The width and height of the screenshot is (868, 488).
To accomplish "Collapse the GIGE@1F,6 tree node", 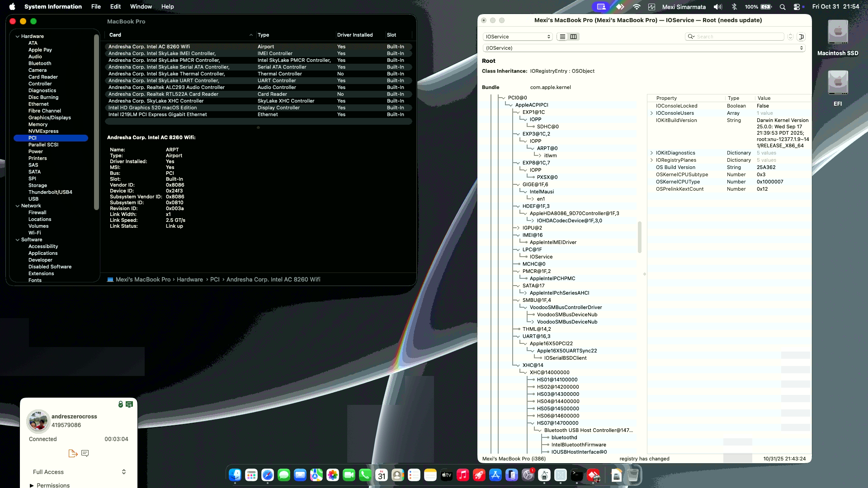I will (x=518, y=184).
